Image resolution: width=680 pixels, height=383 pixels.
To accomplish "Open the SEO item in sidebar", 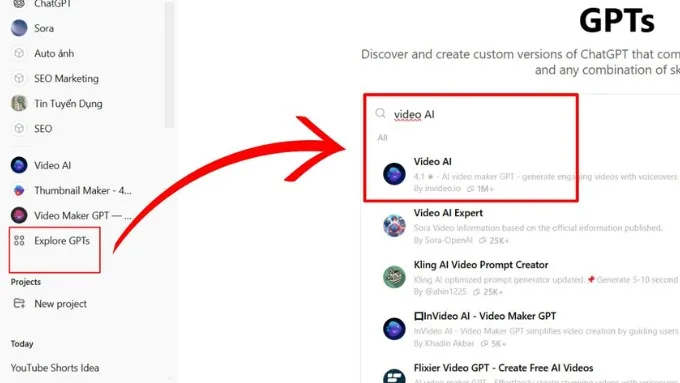I will pyautogui.click(x=43, y=128).
